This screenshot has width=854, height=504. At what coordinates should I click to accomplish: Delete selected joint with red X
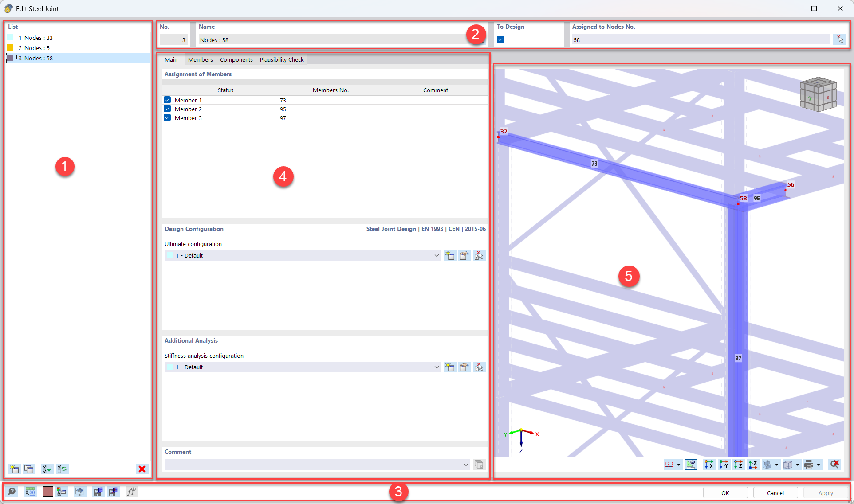[x=142, y=469]
